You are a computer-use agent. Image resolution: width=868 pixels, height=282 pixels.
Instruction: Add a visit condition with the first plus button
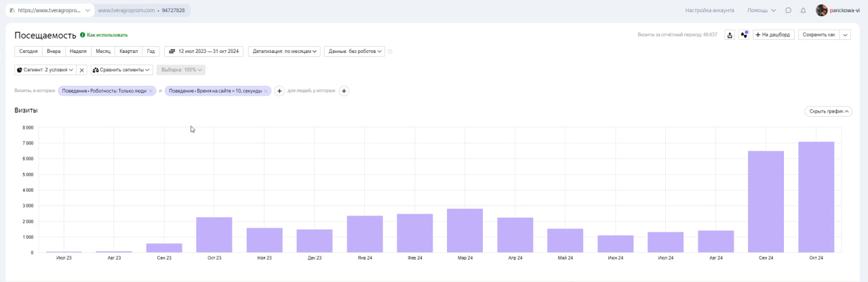(x=279, y=91)
